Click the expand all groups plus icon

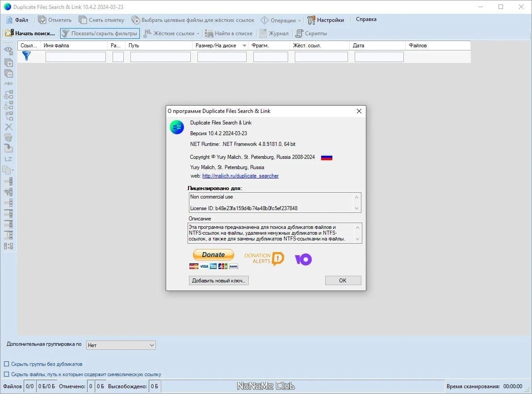click(x=8, y=62)
